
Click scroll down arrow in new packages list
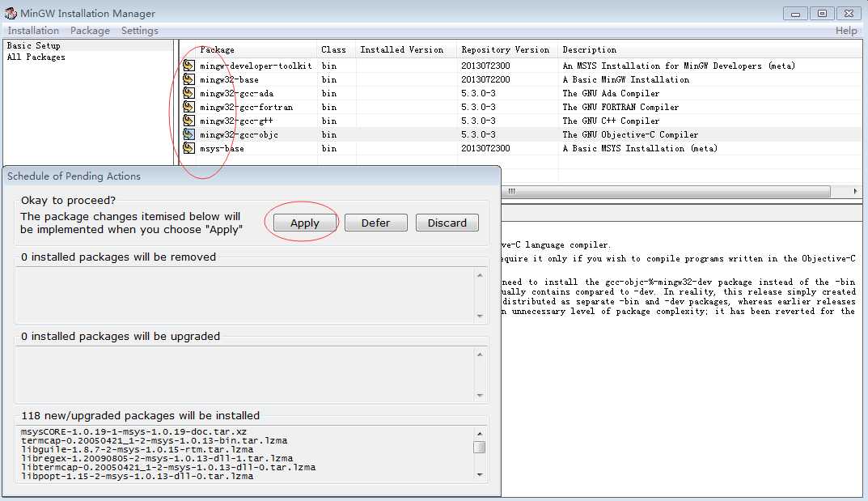(x=480, y=474)
